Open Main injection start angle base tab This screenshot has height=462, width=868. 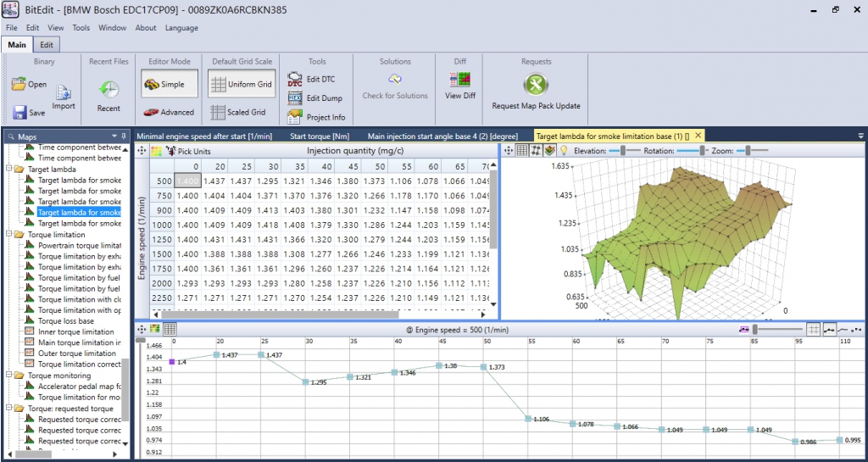pos(442,136)
